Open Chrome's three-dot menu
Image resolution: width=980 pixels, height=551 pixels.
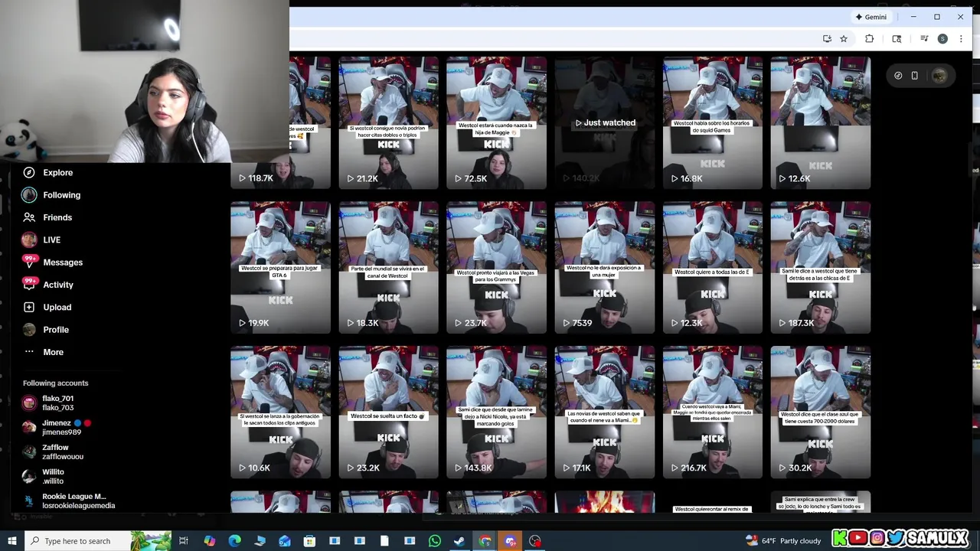pyautogui.click(x=960, y=39)
